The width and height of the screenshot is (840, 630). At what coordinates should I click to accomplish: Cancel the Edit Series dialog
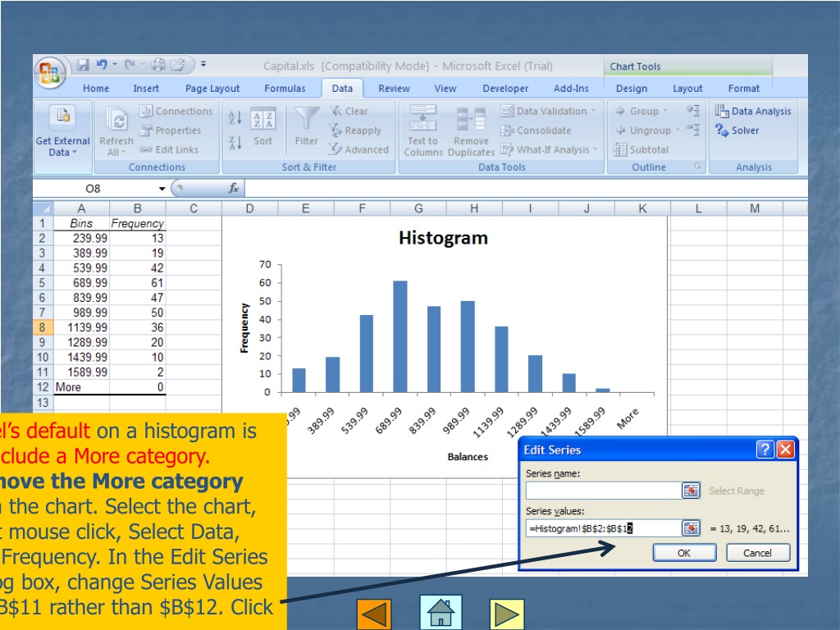[757, 553]
